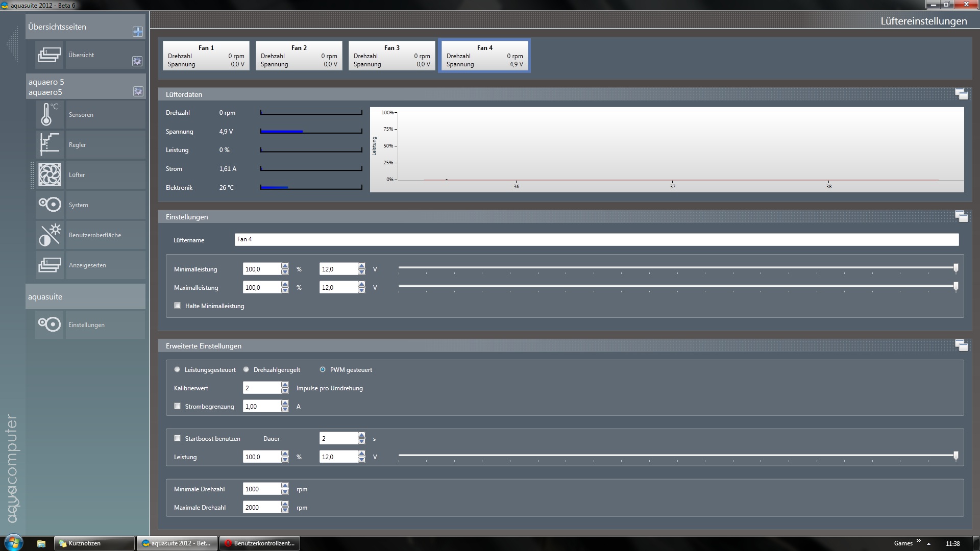Screen dimensions: 980x551
Task: Collapse the Lüfterdaten panel
Action: 961,94
